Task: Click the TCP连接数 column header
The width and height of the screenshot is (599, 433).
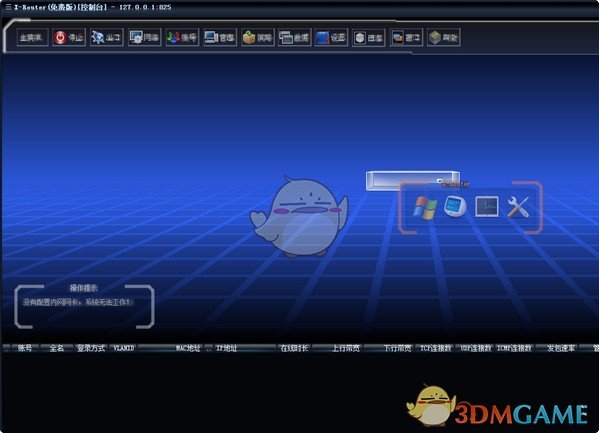Action: [x=436, y=348]
